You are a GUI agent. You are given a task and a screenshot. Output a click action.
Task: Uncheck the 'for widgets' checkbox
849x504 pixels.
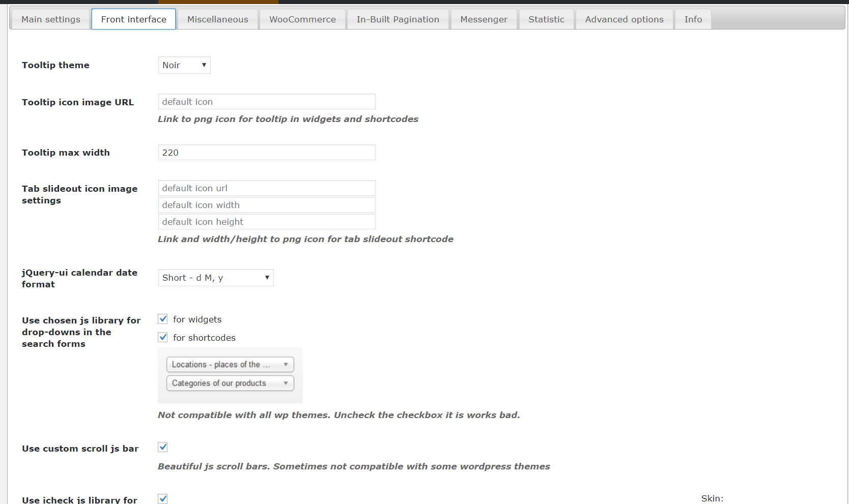click(163, 319)
